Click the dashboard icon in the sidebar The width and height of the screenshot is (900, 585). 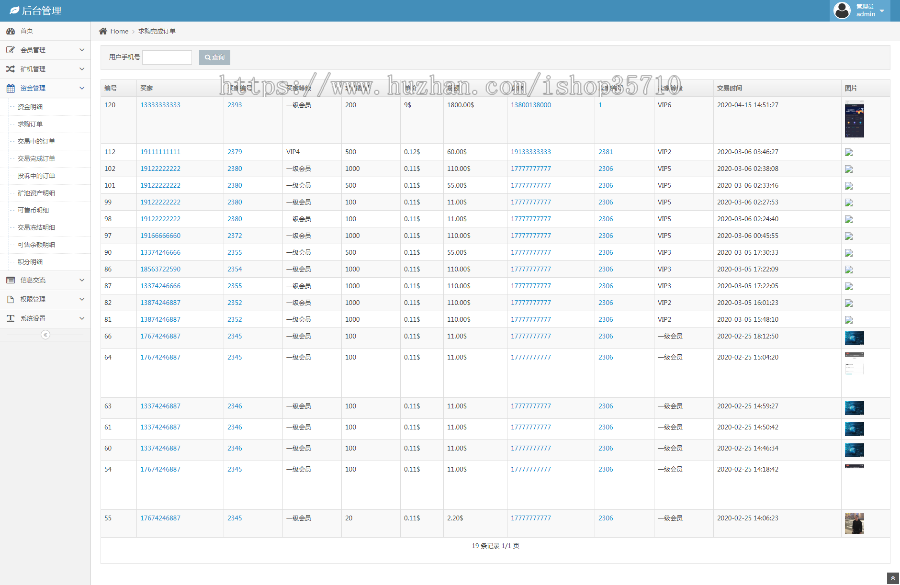tap(10, 31)
